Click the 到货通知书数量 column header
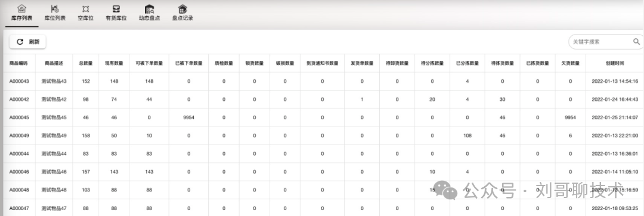This screenshot has height=216, width=644. (323, 63)
